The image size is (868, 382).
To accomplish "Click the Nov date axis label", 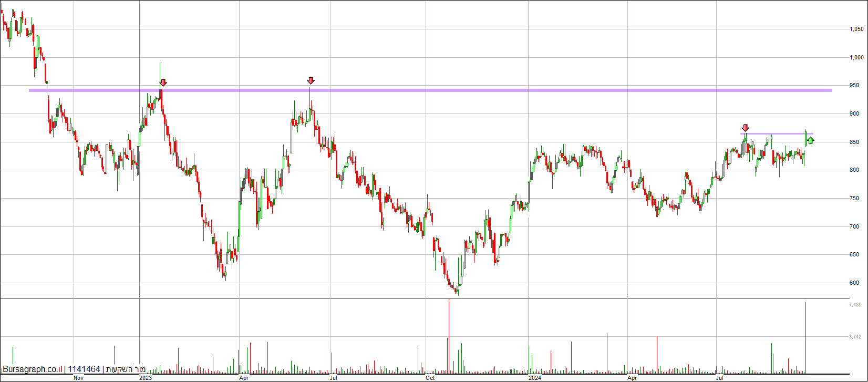I will click(78, 378).
